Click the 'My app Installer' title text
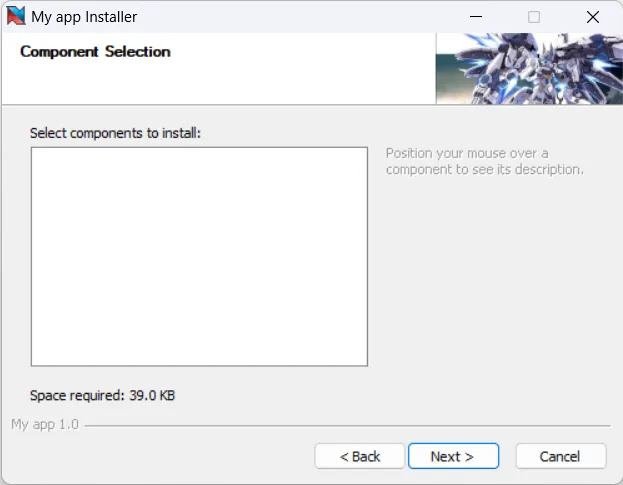This screenshot has height=485, width=623. pyautogui.click(x=84, y=17)
